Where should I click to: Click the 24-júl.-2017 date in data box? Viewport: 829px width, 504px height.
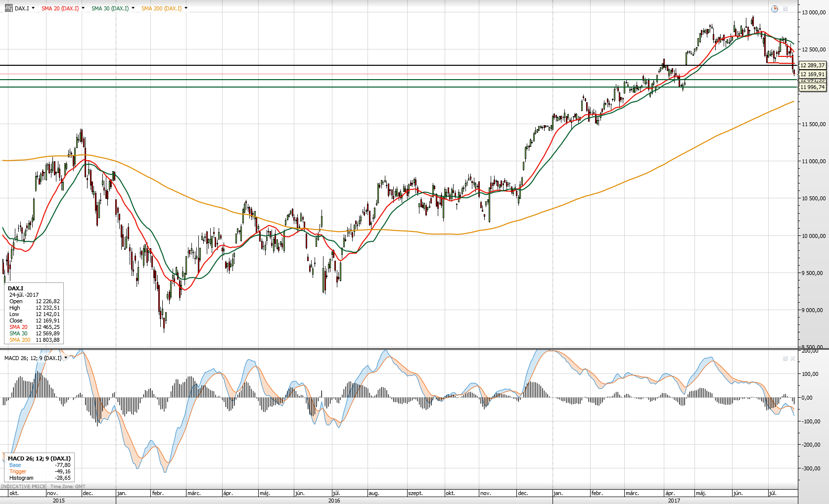(24, 295)
